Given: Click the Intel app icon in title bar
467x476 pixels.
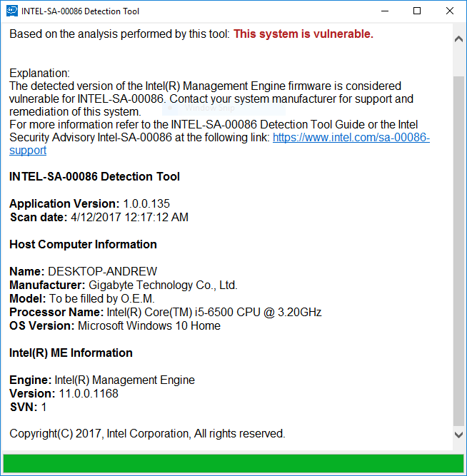Looking at the screenshot, I should 12,11.
